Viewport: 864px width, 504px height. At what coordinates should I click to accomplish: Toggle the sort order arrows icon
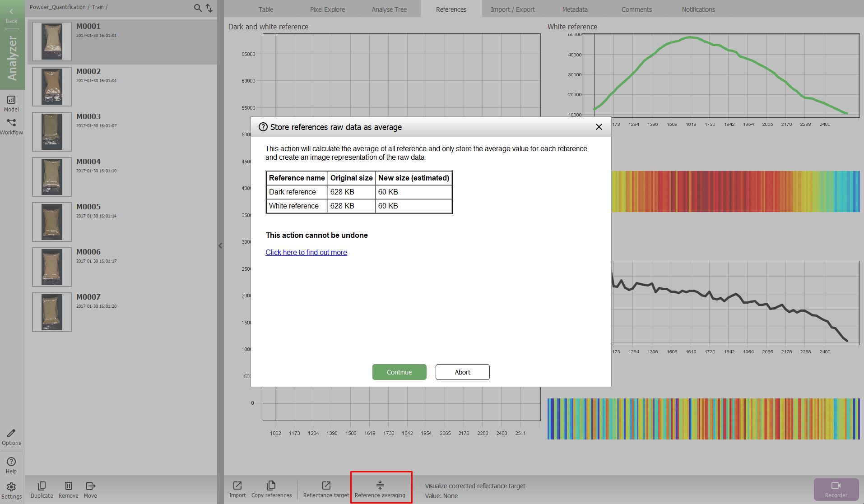(209, 8)
